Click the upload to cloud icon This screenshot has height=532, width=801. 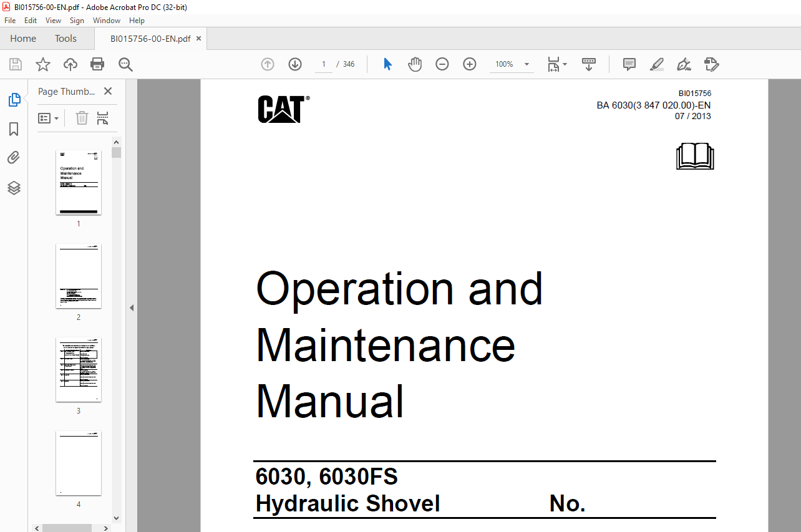tap(70, 64)
